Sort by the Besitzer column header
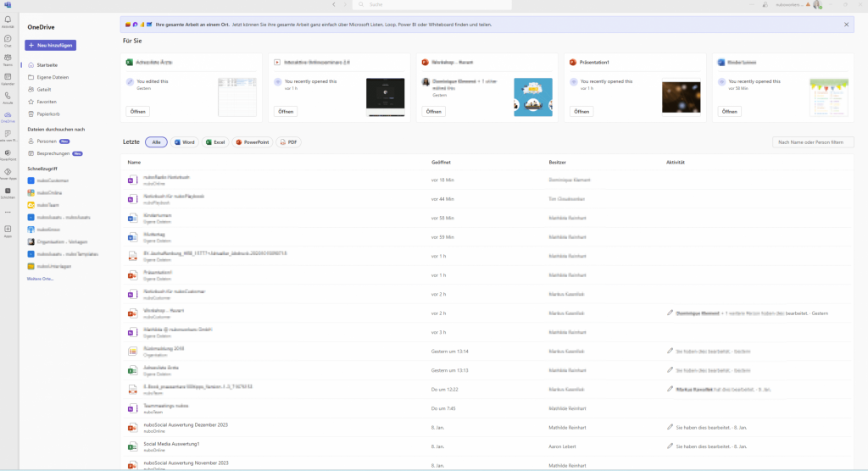Viewport: 868px width, 471px height. (x=557, y=162)
